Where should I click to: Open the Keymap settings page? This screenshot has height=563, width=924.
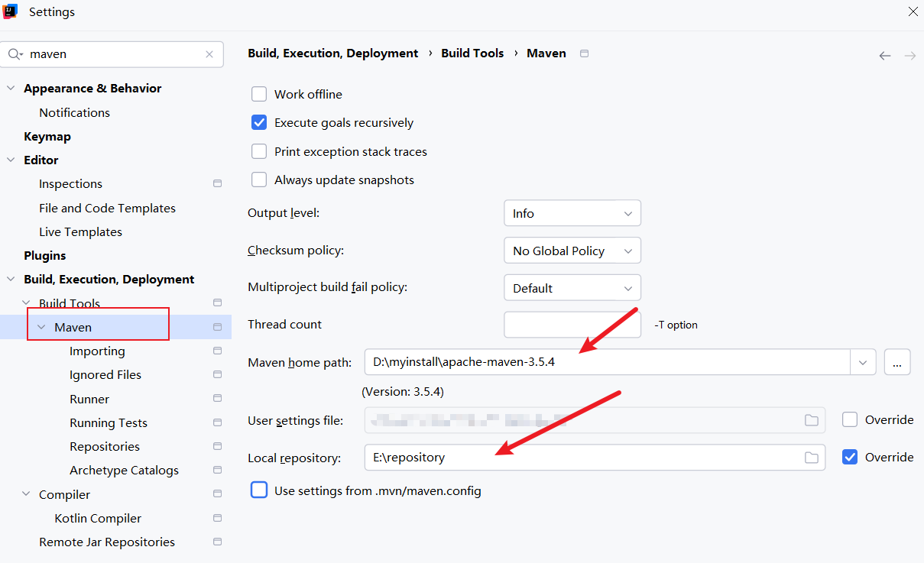(x=47, y=137)
